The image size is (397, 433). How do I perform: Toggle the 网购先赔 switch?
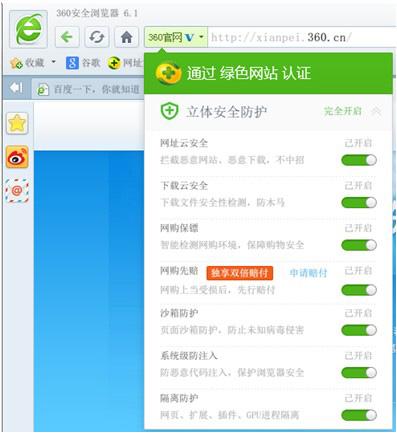pos(359,290)
